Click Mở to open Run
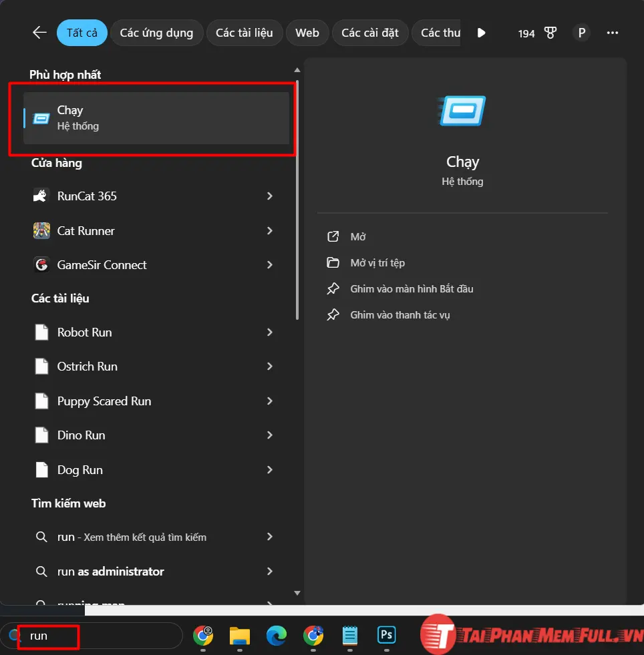This screenshot has width=644, height=655. point(358,237)
